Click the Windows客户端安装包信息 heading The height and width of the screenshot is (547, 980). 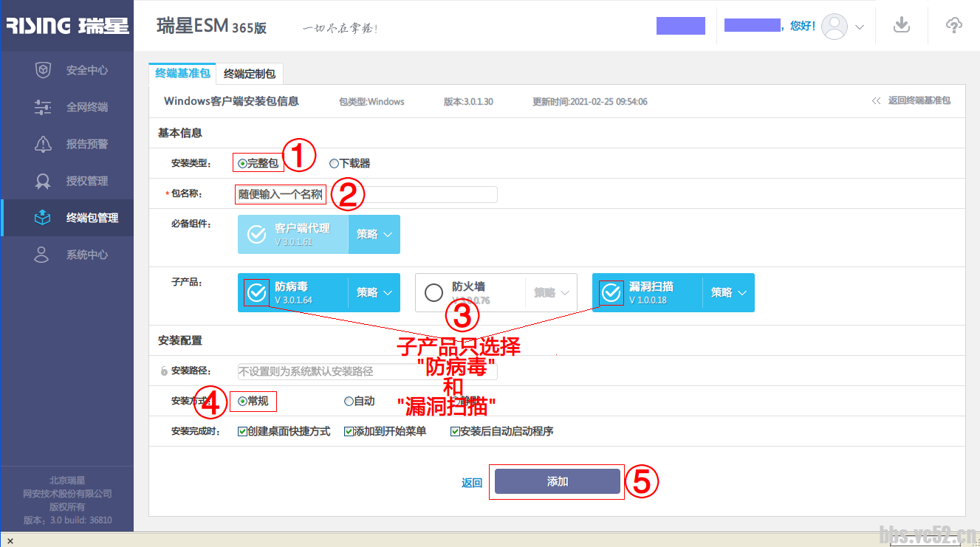pos(231,101)
